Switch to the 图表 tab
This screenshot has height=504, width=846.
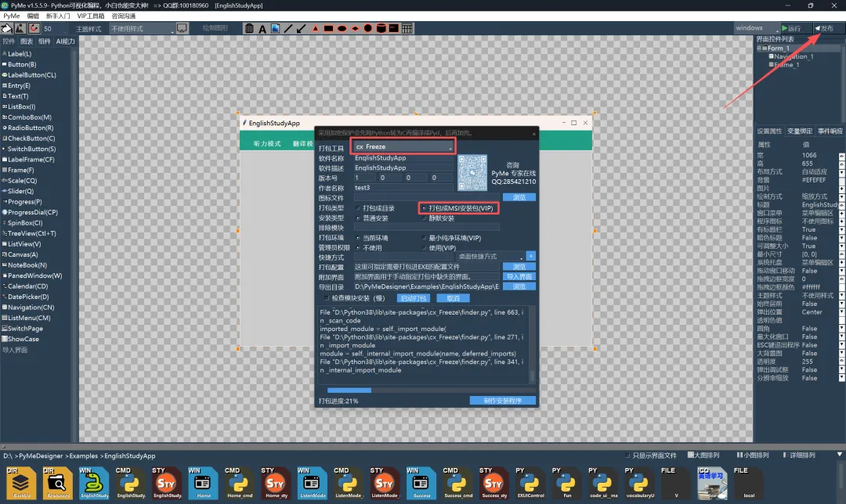pyautogui.click(x=27, y=41)
